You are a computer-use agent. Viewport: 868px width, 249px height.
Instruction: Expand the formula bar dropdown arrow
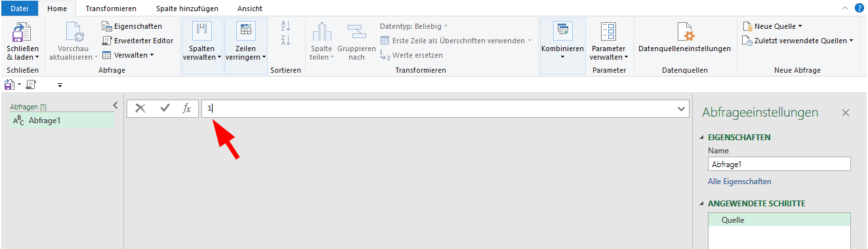click(681, 109)
